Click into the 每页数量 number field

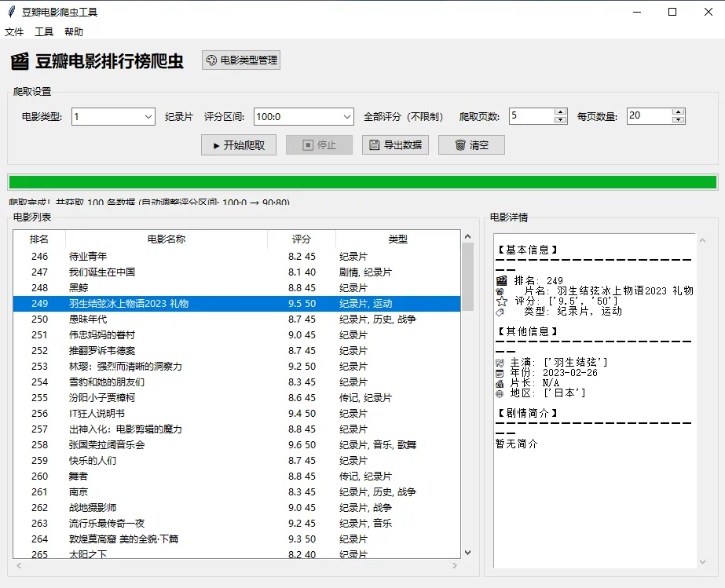click(x=650, y=116)
